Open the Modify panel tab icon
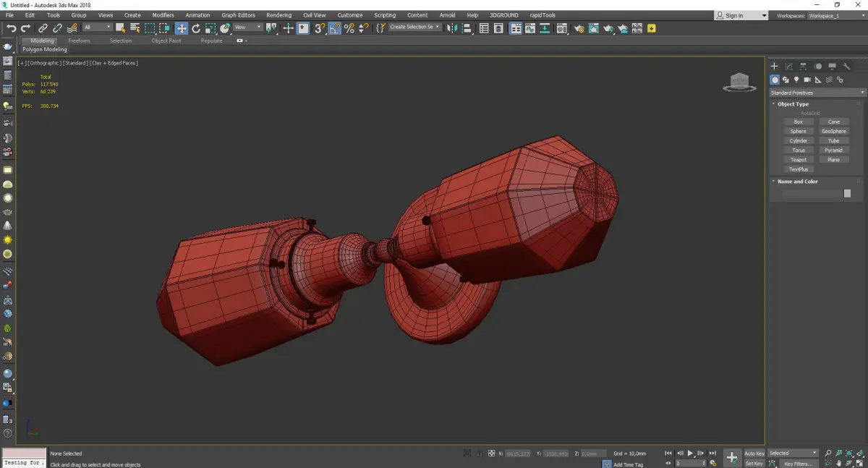 788,66
